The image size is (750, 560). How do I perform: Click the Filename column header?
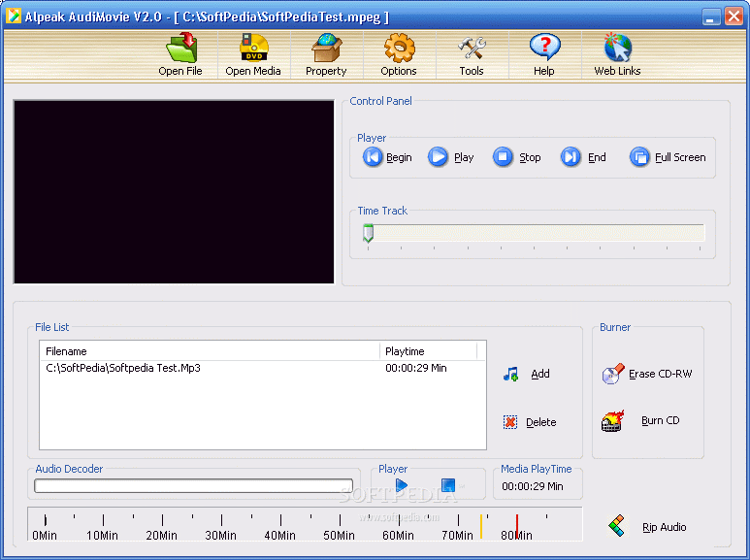210,351
